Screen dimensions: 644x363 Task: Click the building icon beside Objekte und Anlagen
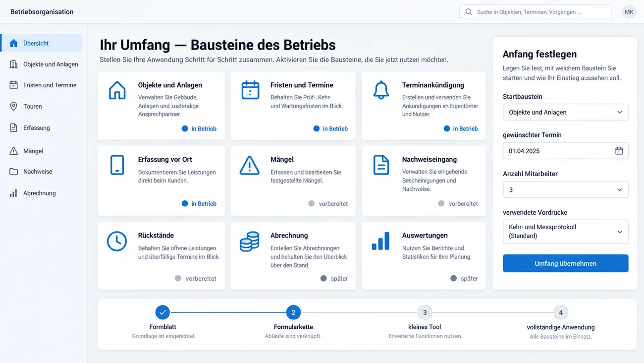[x=14, y=64]
